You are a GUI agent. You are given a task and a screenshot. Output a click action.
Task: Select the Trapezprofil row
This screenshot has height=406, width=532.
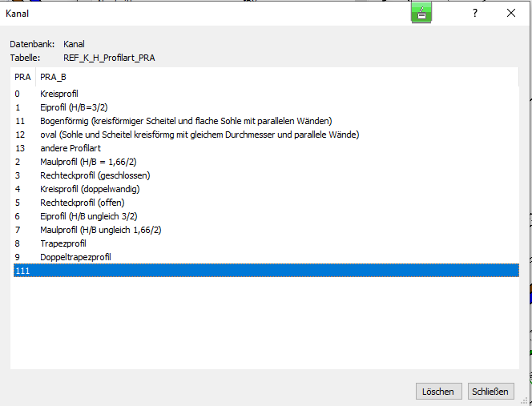point(62,243)
